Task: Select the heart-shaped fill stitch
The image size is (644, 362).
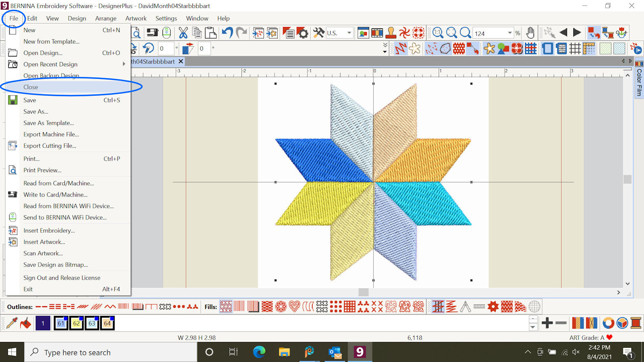Action: coord(295,307)
